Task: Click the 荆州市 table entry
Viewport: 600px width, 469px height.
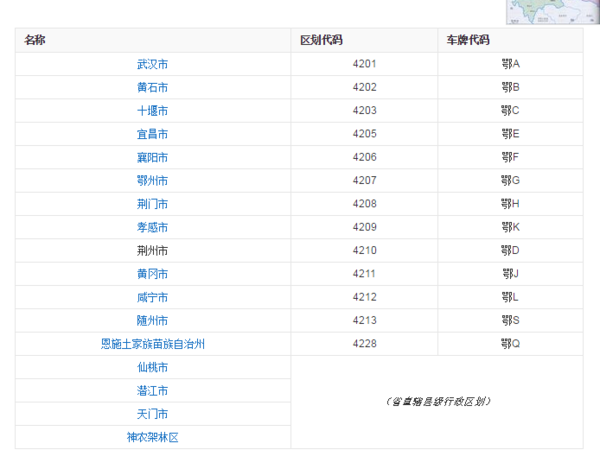Action: (x=152, y=250)
